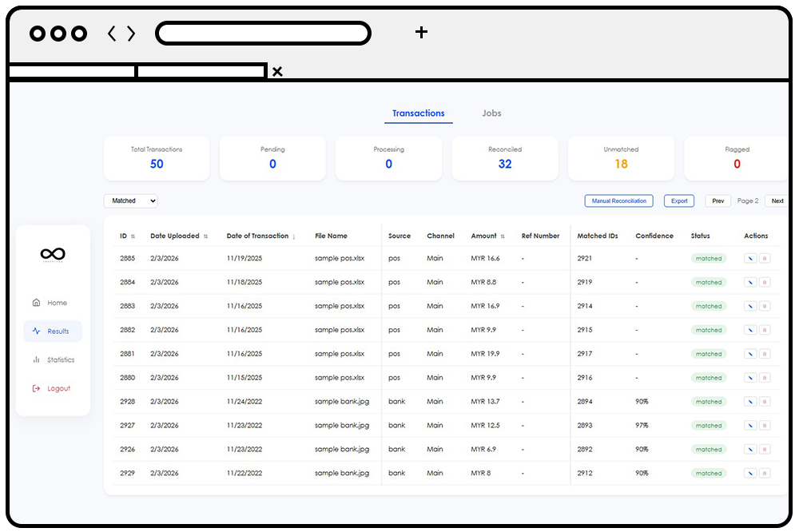This screenshot has width=799, height=532.
Task: Click the browser new tab plus icon
Action: pos(422,33)
